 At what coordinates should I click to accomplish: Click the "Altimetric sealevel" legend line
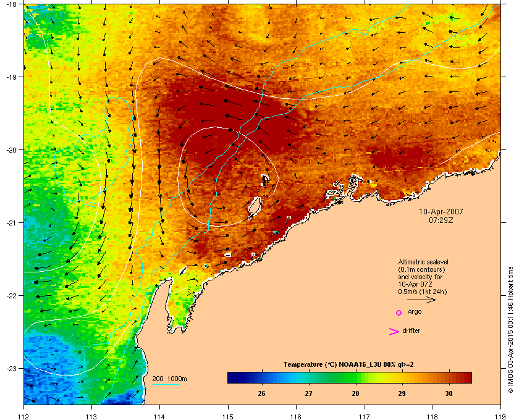pos(423,262)
